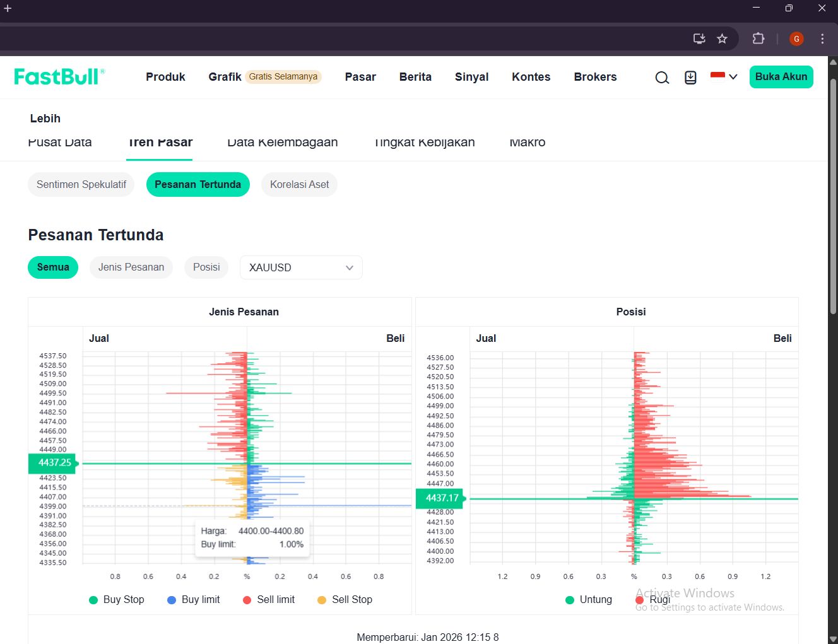Toggle the Sell Stop legend series
This screenshot has height=644, width=838.
click(x=345, y=600)
